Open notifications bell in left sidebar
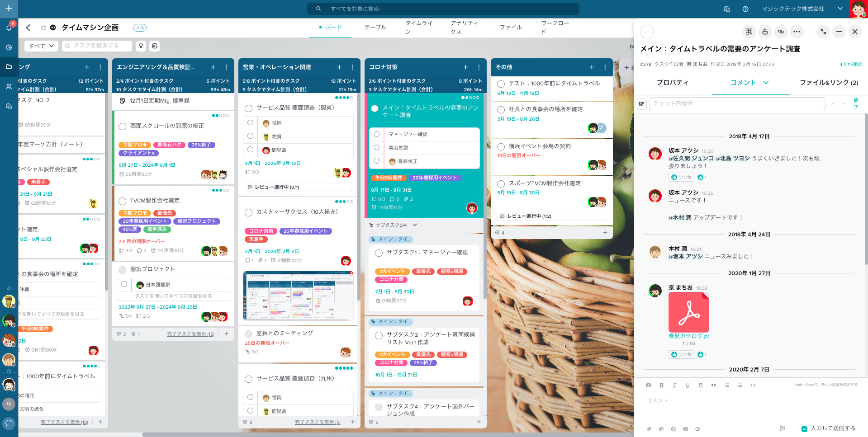The height and width of the screenshot is (437, 868). point(9,28)
